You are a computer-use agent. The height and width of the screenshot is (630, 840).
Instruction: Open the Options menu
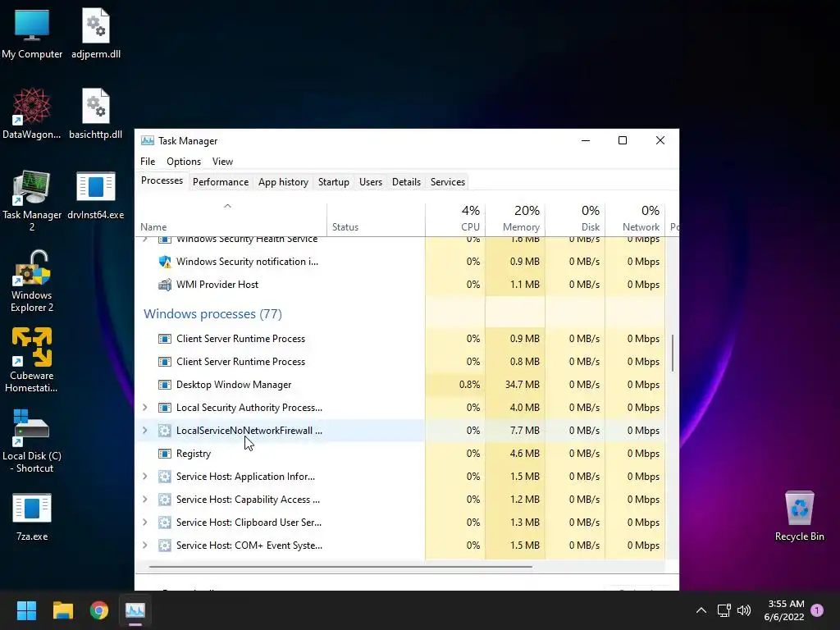pos(184,162)
